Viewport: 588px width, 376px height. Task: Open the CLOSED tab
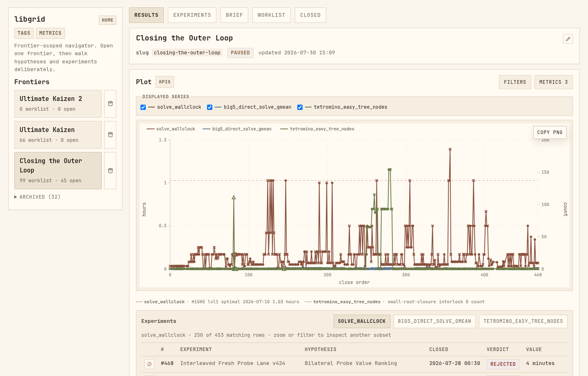point(310,15)
